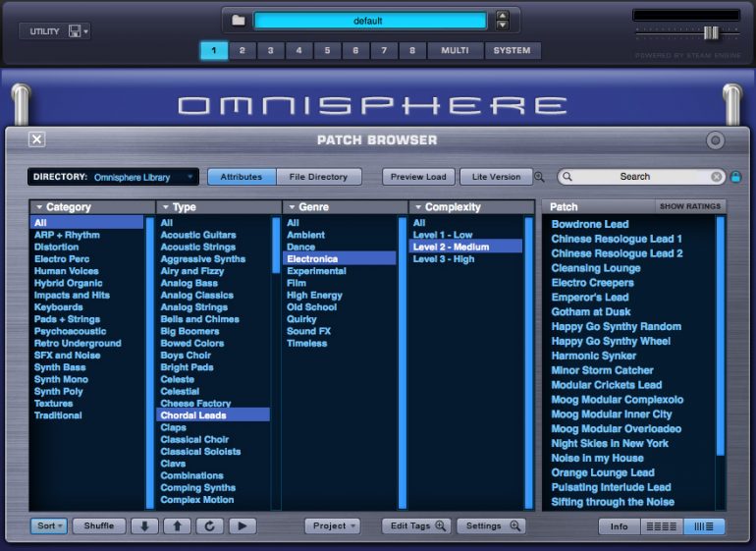
Task: Click the Shuffle button
Action: coord(99,525)
